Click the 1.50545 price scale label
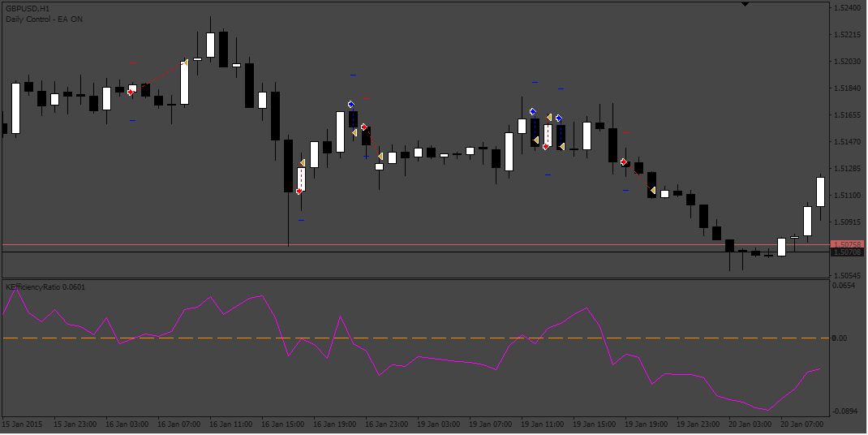868x435 pixels. click(849, 275)
